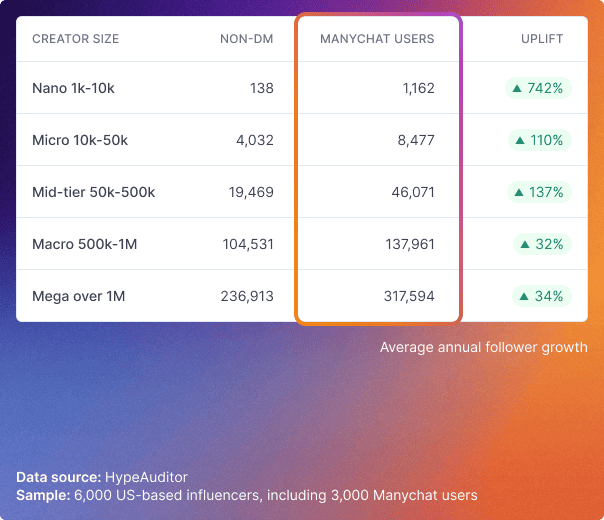The image size is (604, 520).
Task: Click the MANYCHAT USERS column header
Action: click(x=377, y=39)
